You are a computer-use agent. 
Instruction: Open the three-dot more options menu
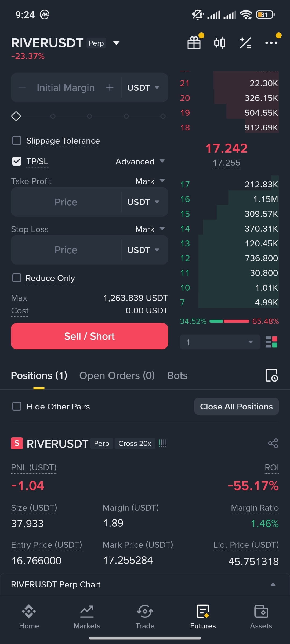271,43
